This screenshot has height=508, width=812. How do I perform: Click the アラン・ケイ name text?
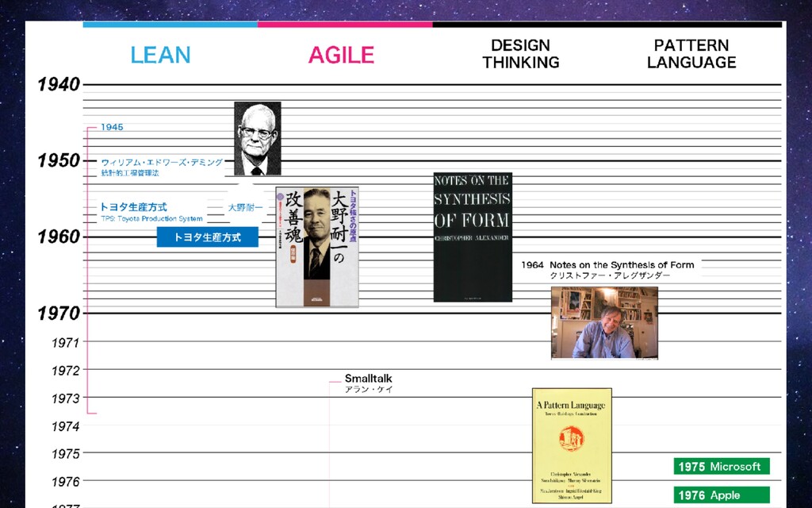click(369, 389)
